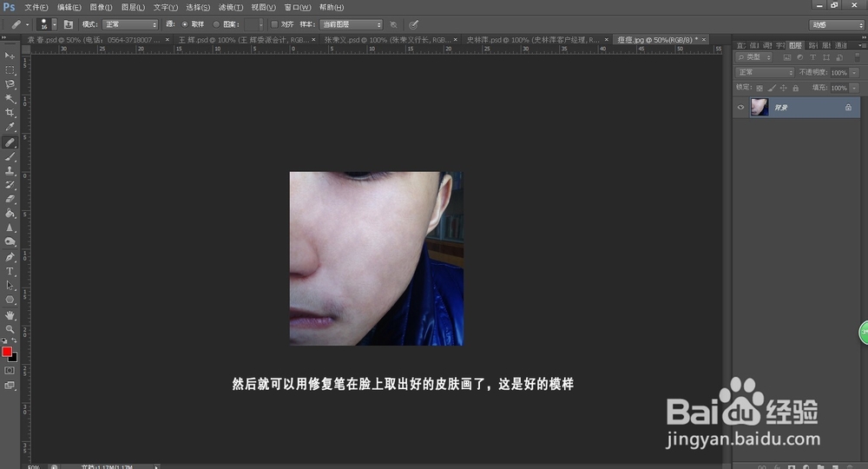This screenshot has height=469, width=868.
Task: Open the tool preset picker arrow
Action: [x=27, y=24]
